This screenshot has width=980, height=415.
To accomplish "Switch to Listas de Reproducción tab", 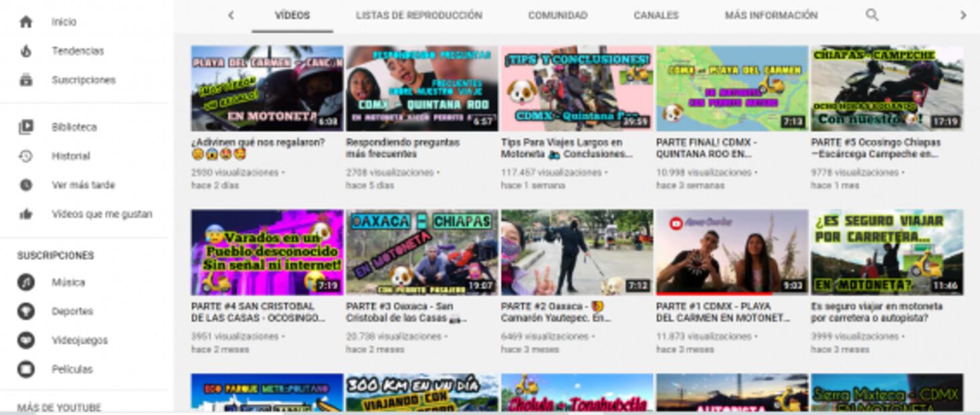I will click(419, 15).
